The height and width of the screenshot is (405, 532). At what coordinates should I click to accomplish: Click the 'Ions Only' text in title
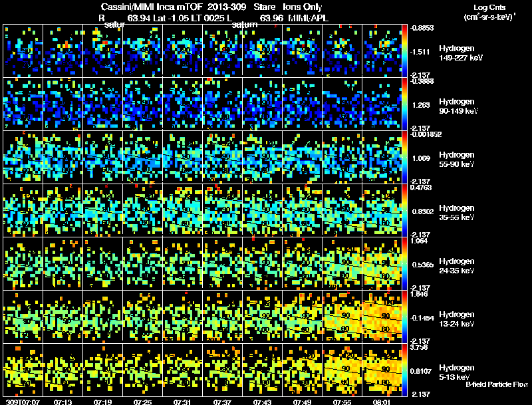303,7
